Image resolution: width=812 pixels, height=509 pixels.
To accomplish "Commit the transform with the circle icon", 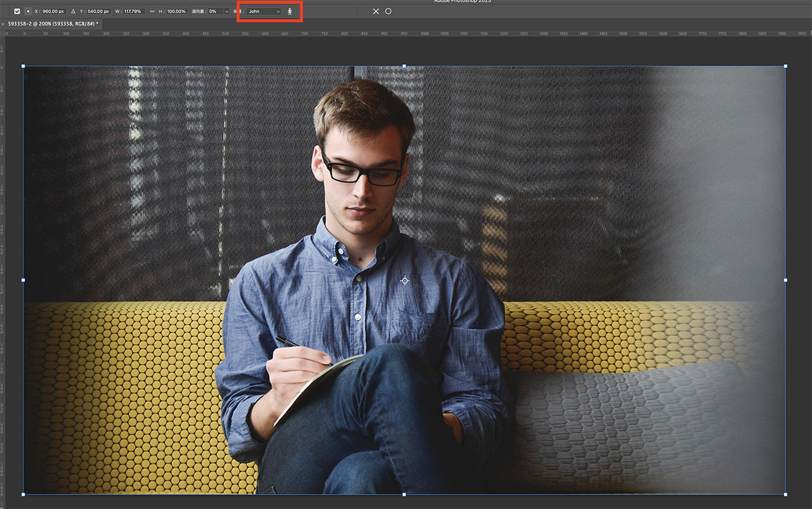I will point(388,11).
